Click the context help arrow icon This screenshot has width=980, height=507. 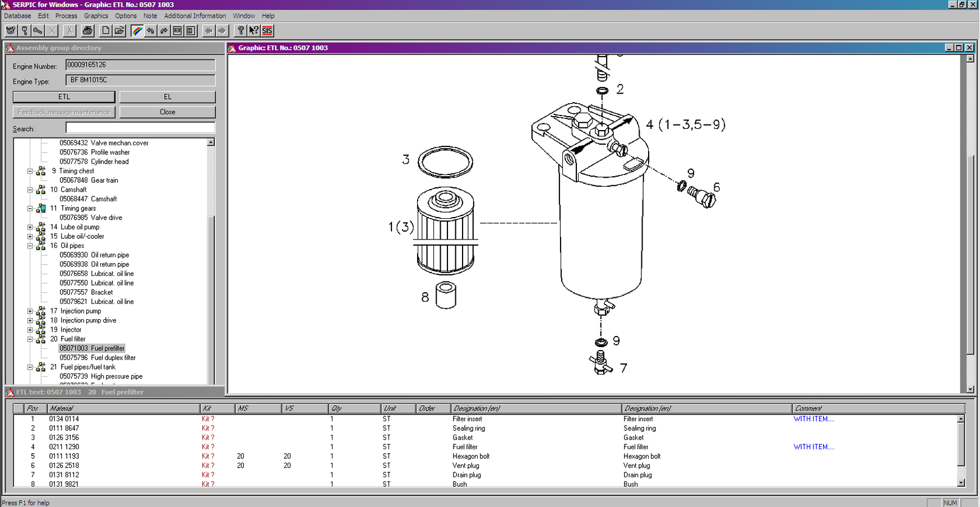click(254, 31)
